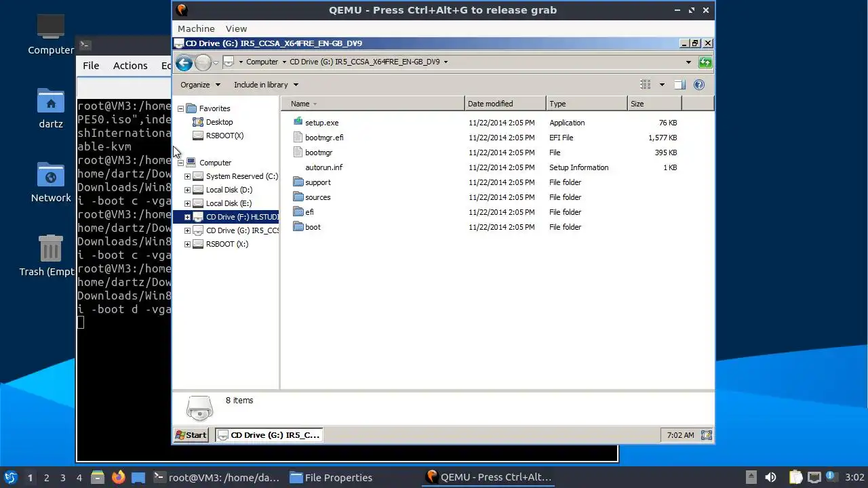
Task: Click the Explorer forward arrow button
Action: coord(203,63)
